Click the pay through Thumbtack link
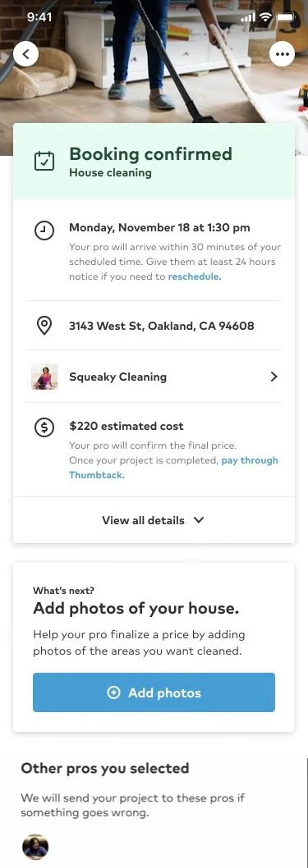The image size is (308, 868). (x=173, y=467)
